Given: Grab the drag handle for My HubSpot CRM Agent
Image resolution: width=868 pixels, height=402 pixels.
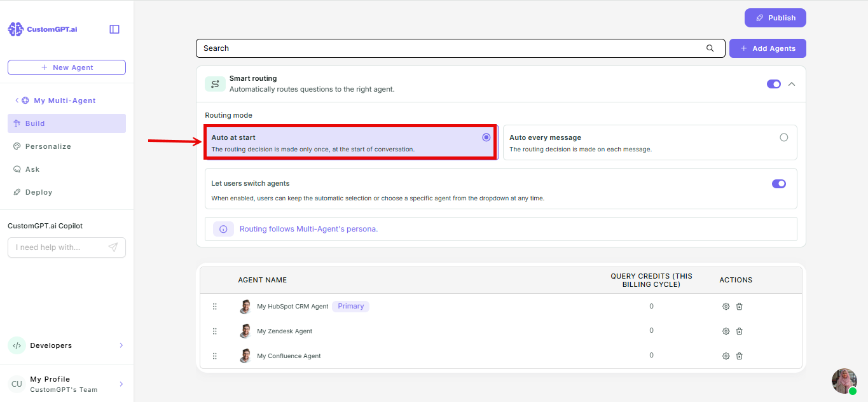Looking at the screenshot, I should (x=215, y=307).
